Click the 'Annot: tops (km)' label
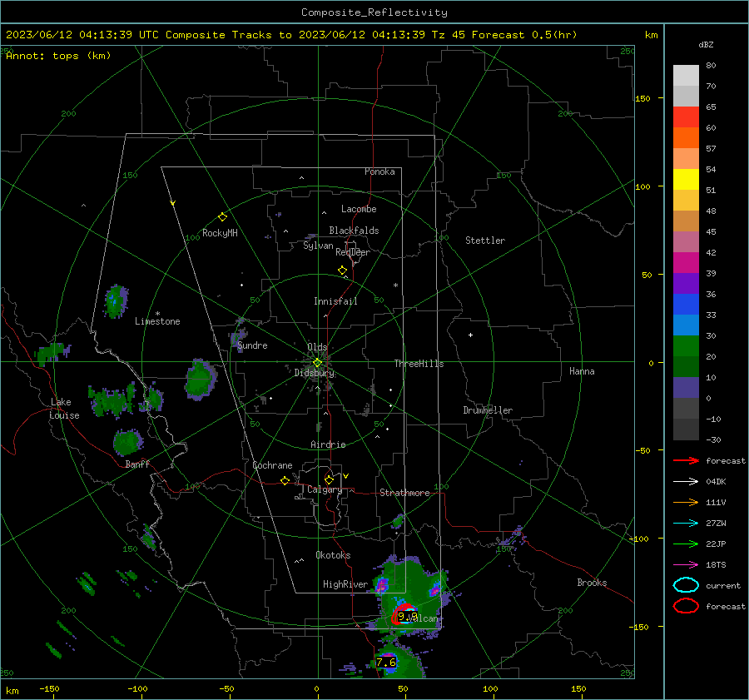The height and width of the screenshot is (700, 749). [x=58, y=56]
